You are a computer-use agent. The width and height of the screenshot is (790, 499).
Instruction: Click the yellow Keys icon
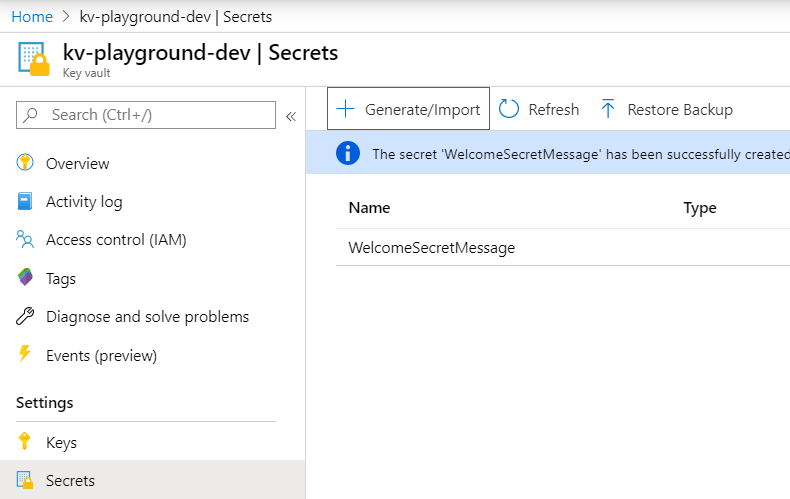[26, 442]
